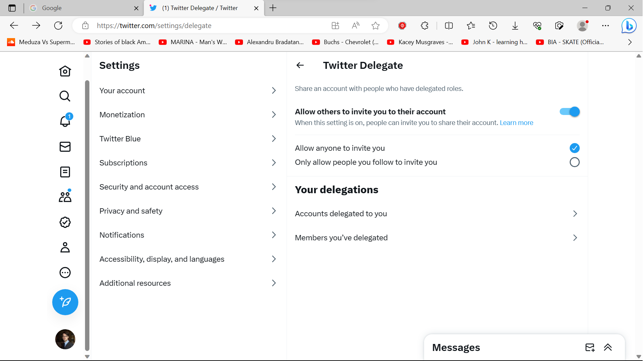Screen dimensions: 644x361
Task: Start a new message from Messages drawer
Action: [590, 348]
